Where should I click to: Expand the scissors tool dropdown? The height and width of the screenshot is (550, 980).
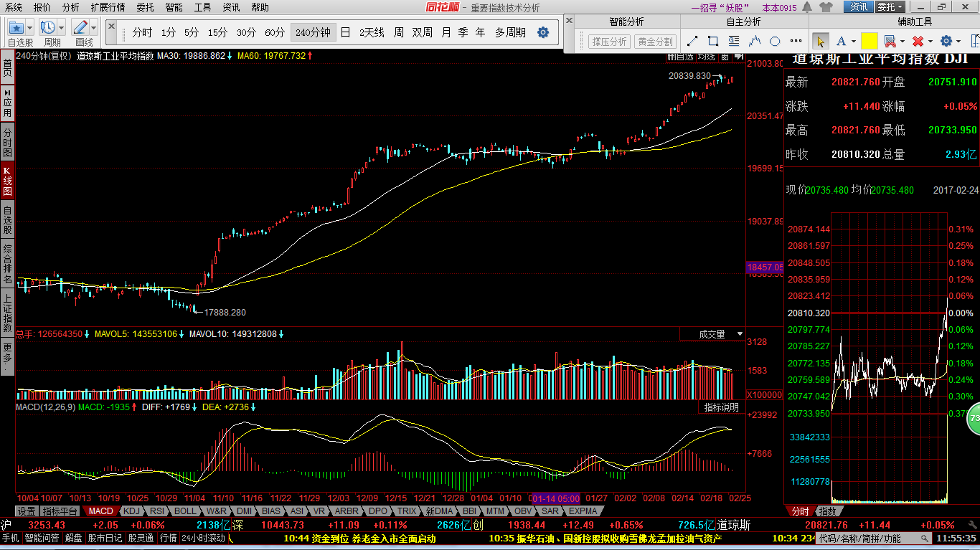pyautogui.click(x=903, y=42)
